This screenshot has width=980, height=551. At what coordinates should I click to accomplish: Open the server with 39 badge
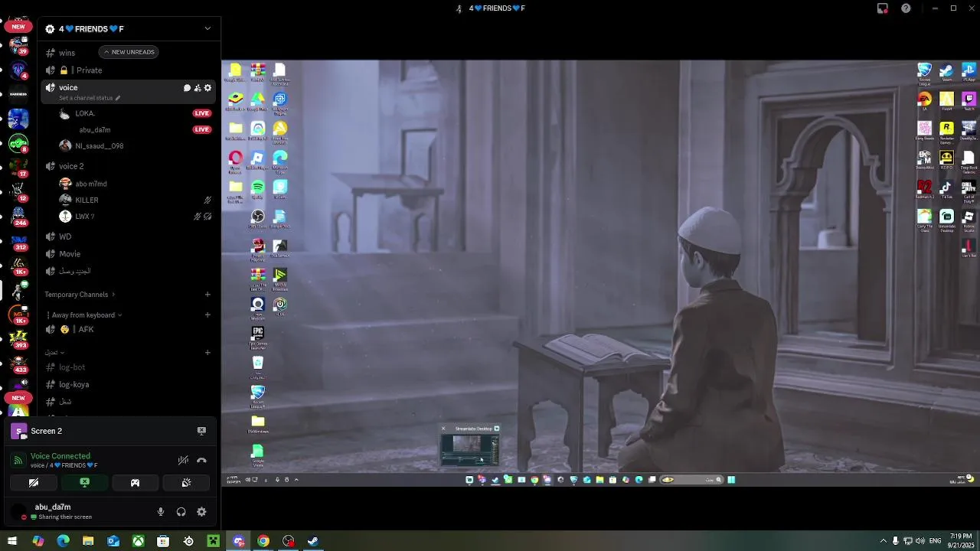18,46
